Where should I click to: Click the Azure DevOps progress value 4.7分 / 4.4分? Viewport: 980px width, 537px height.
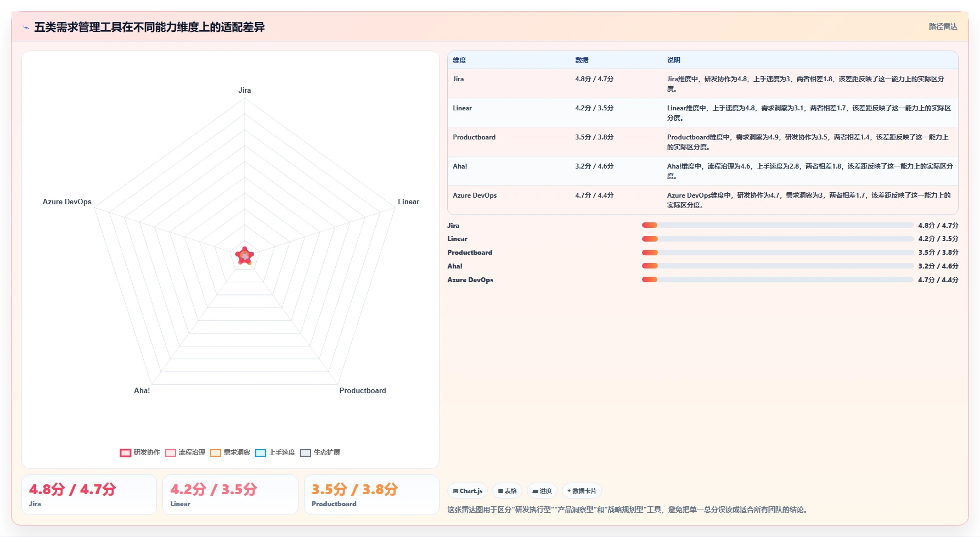(938, 280)
